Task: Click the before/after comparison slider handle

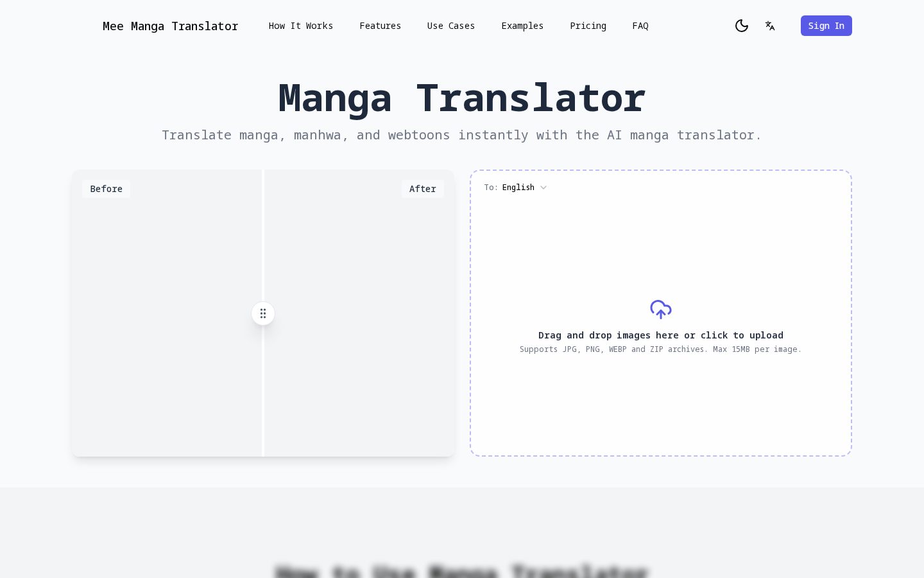Action: click(263, 313)
